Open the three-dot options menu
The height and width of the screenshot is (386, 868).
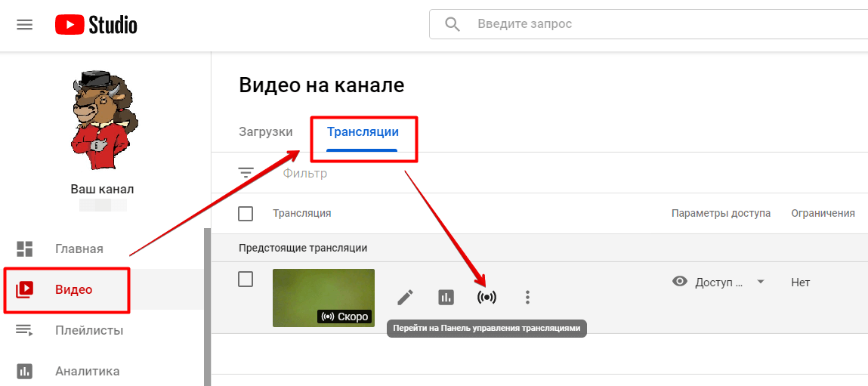point(527,298)
